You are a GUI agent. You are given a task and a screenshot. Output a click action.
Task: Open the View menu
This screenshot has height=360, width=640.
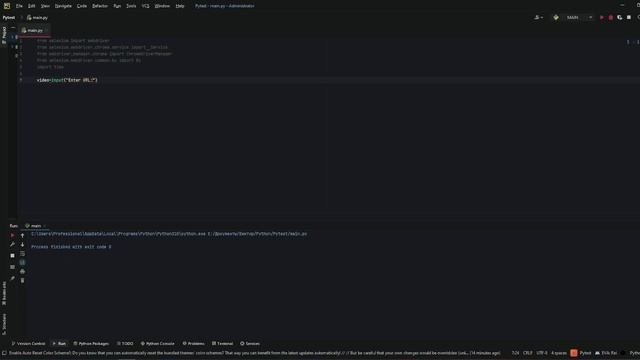[45, 6]
